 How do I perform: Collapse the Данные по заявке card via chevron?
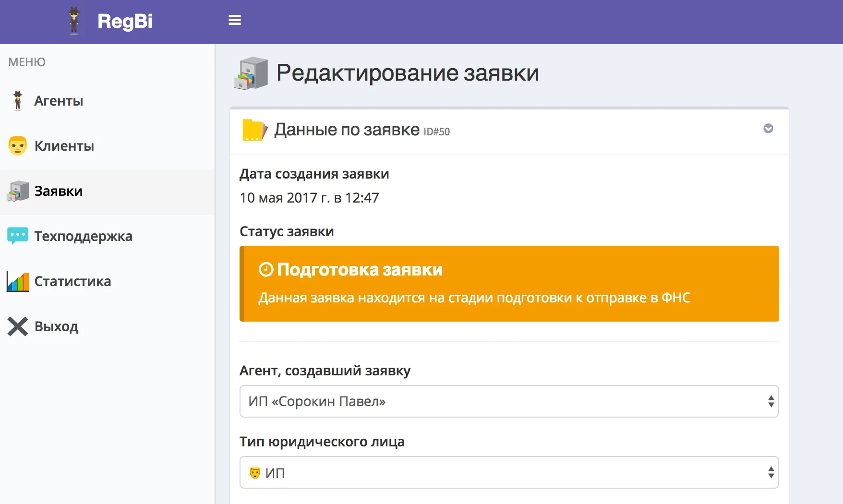pos(768,129)
